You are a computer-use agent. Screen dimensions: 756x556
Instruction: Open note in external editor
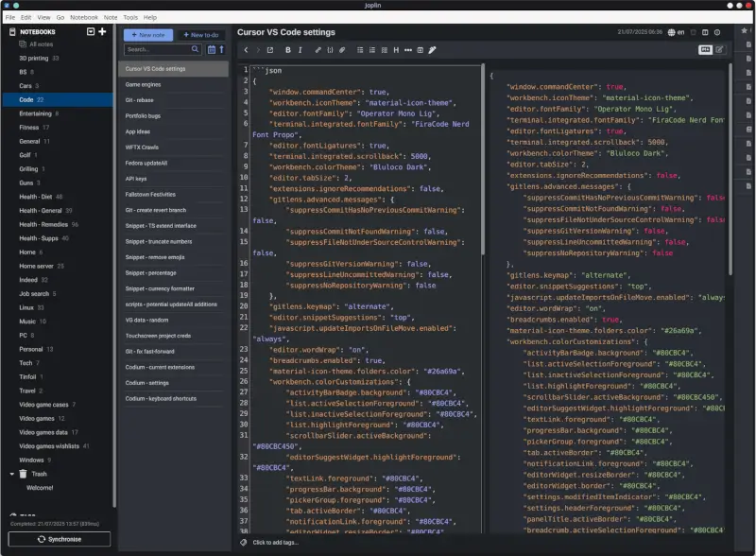coord(270,50)
